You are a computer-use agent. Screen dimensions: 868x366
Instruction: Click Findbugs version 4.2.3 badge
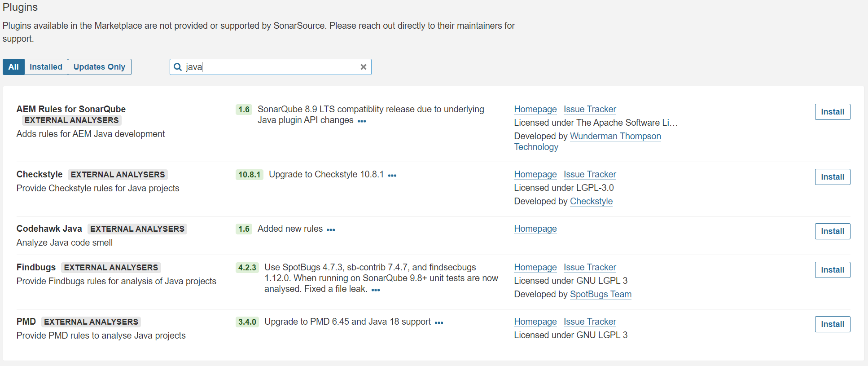tap(247, 268)
